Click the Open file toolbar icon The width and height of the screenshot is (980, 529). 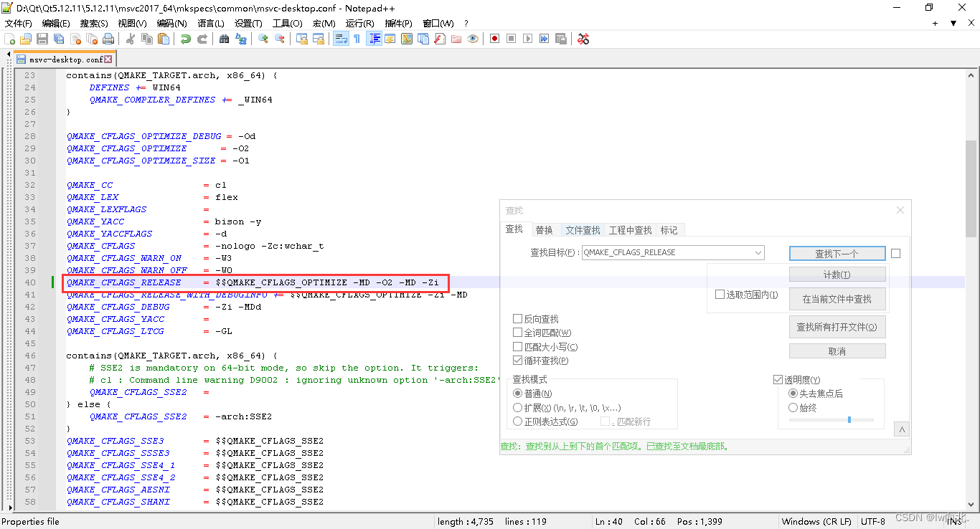click(26, 39)
